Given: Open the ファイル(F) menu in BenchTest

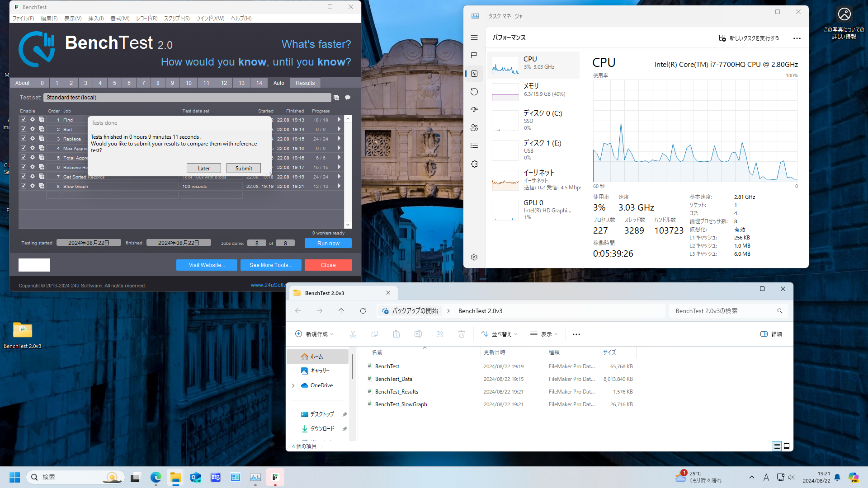Looking at the screenshot, I should (23, 19).
